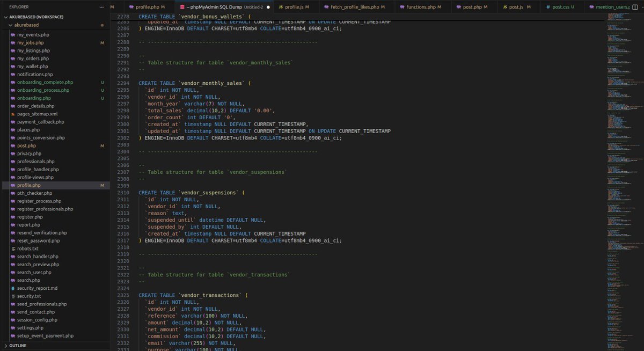Click the file icon beside pages_sitemap.xml
The height and width of the screenshot is (351, 644).
(x=13, y=114)
